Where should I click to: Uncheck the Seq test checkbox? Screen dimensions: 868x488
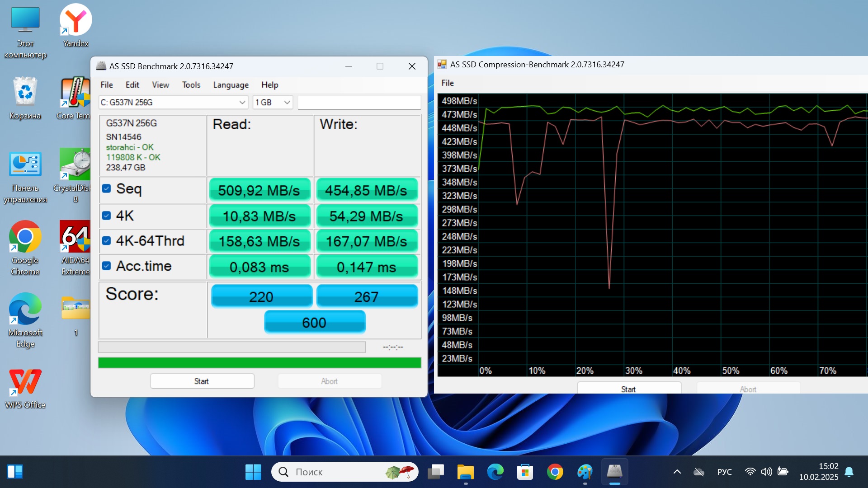coord(107,188)
